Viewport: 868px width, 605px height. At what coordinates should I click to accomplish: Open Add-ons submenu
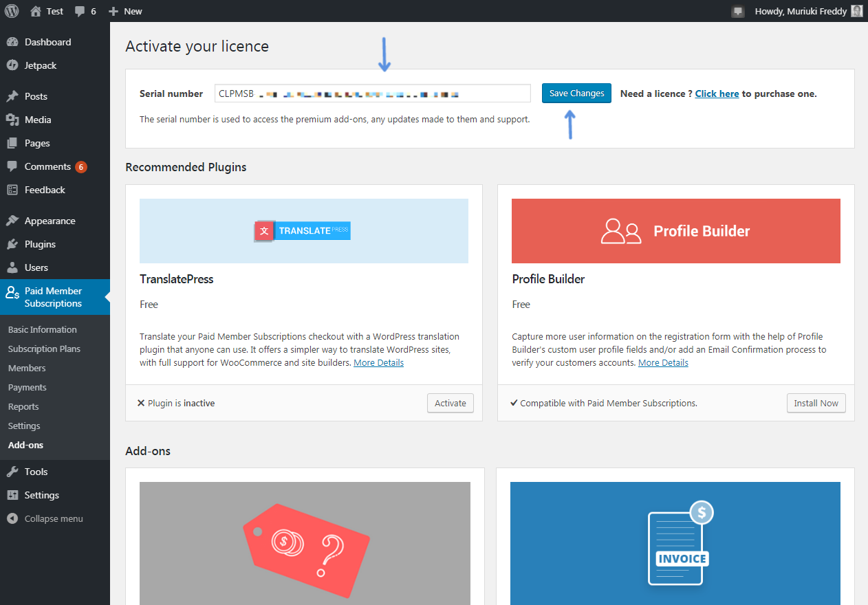pos(25,445)
